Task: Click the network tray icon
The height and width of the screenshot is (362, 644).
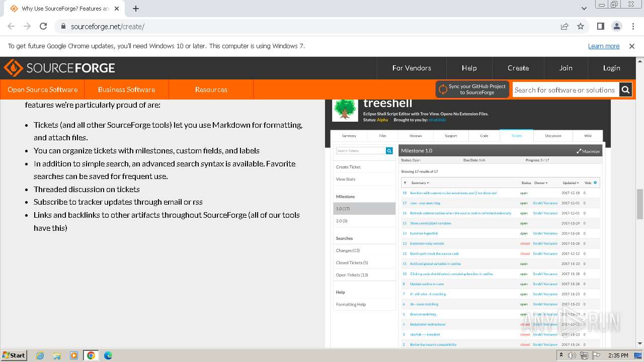Action: [584, 355]
